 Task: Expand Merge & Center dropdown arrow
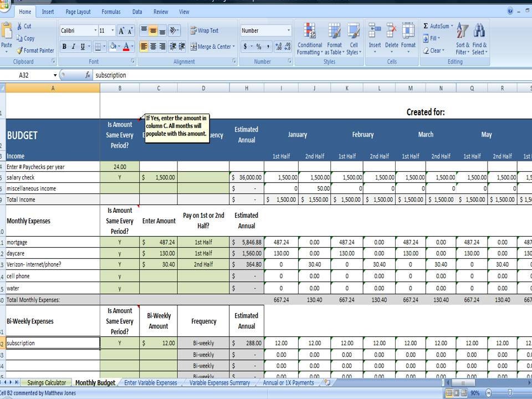tap(234, 47)
